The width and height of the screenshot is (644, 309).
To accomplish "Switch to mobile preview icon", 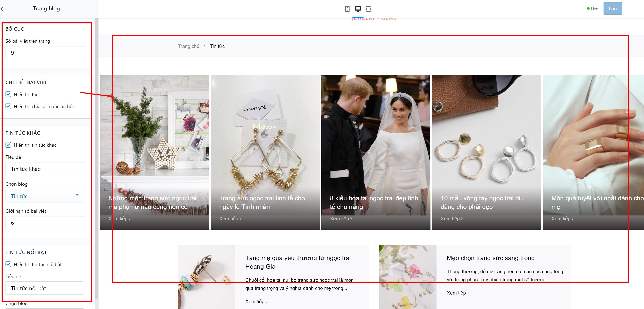I will pyautogui.click(x=347, y=9).
